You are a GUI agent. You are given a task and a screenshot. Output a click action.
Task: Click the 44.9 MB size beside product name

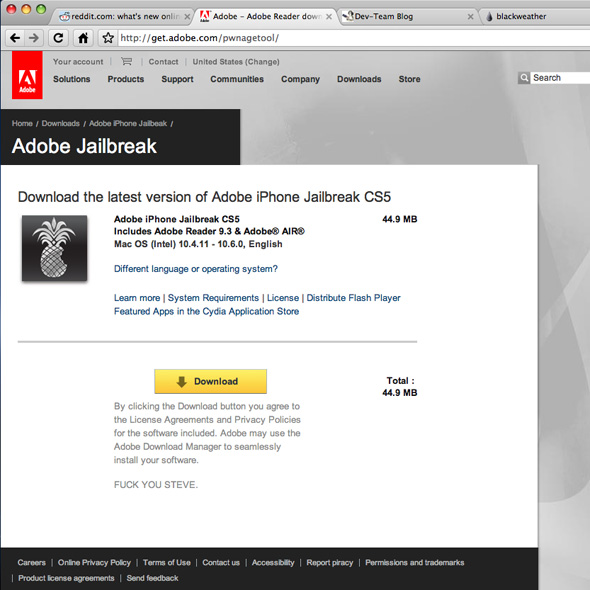pos(400,219)
